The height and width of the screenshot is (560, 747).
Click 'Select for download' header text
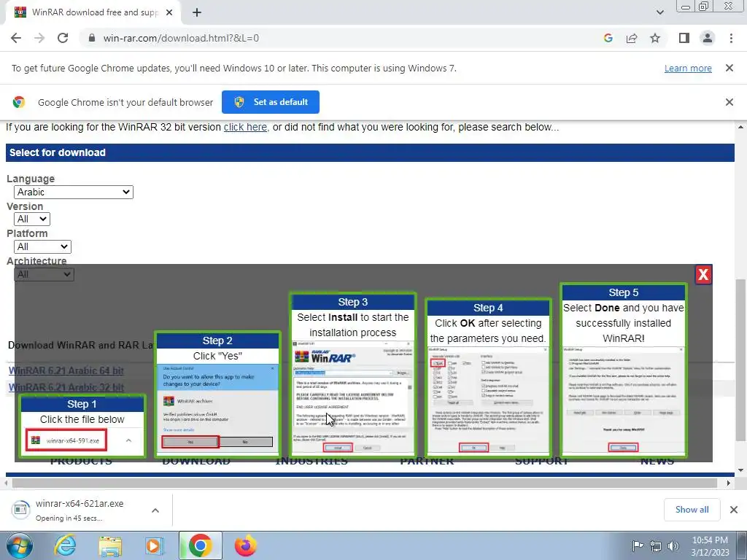[57, 153]
